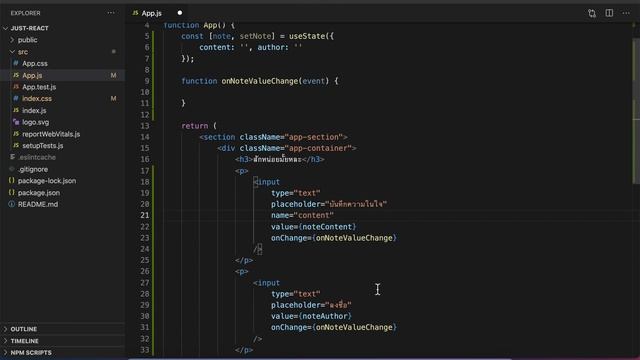This screenshot has width=640, height=360.
Task: Click line number 9 in gutter
Action: [147, 81]
